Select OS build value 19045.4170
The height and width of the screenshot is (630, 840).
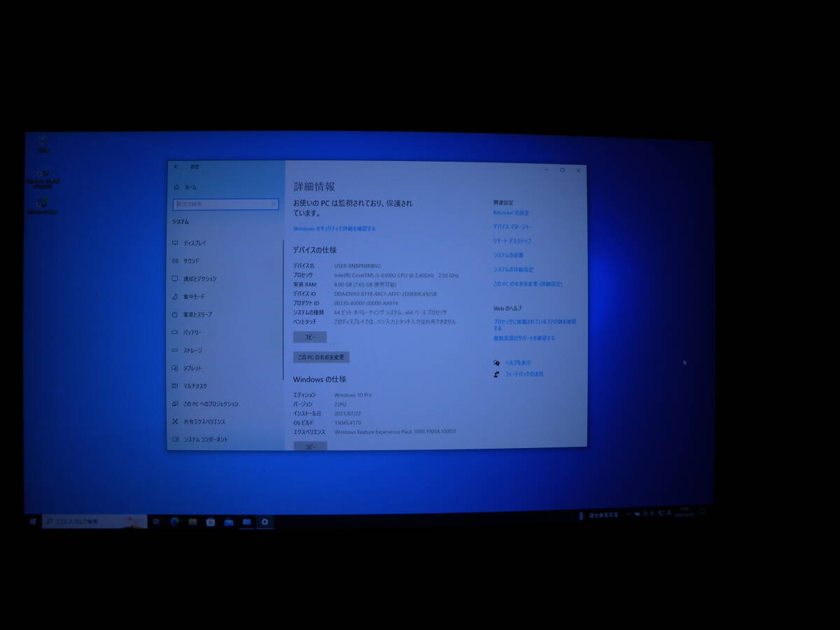click(x=348, y=423)
